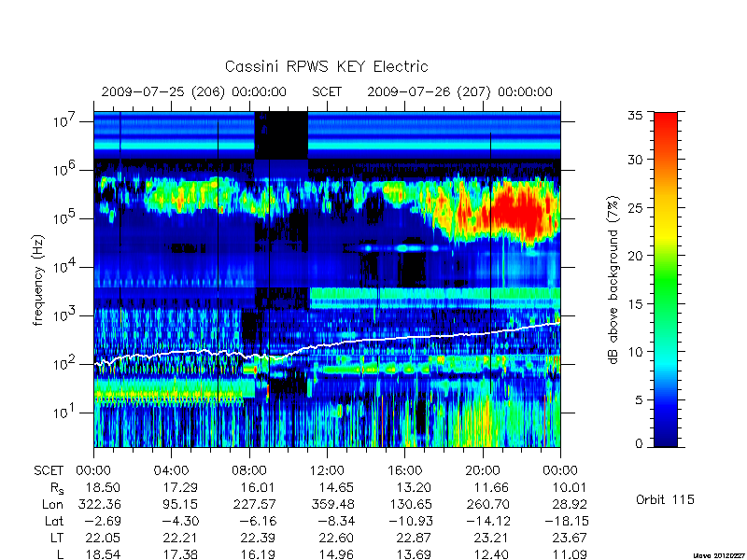747x560 pixels.
Task: Click the 0 color scale label
Action: click(x=639, y=444)
